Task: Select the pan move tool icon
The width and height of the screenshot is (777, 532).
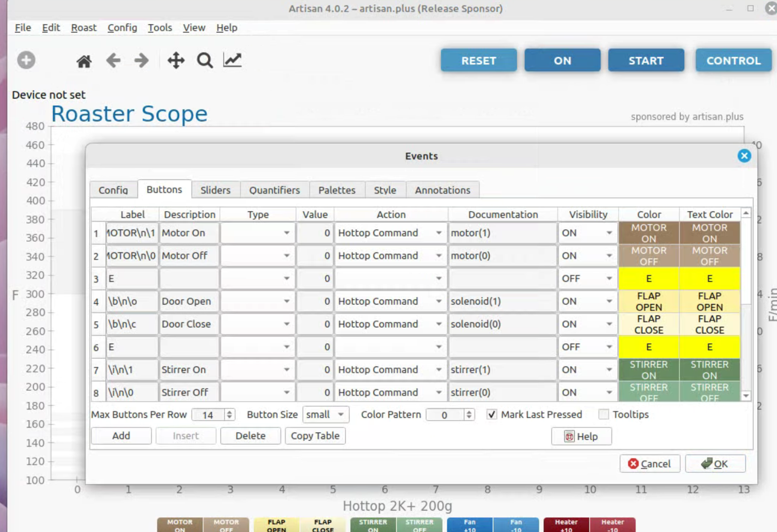Action: click(176, 61)
